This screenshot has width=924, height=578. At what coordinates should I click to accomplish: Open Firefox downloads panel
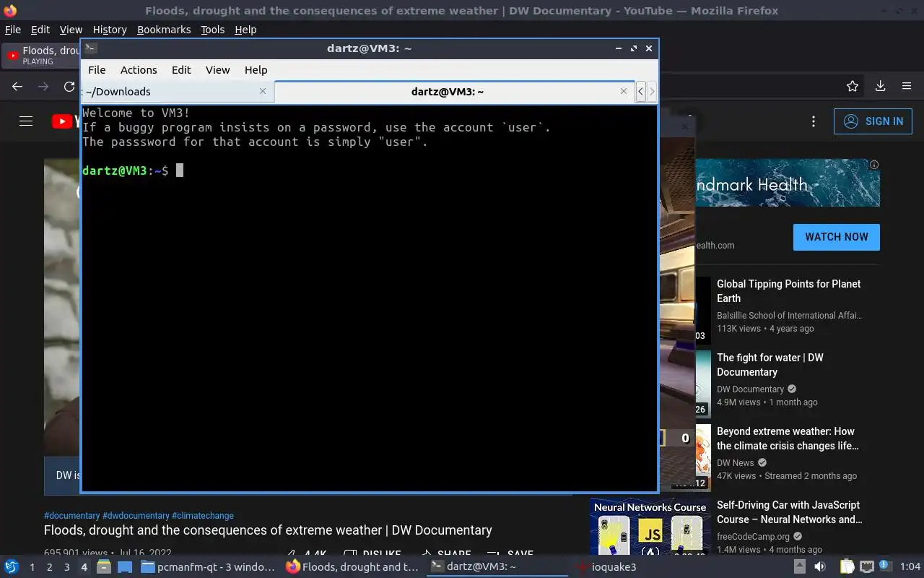pyautogui.click(x=880, y=87)
